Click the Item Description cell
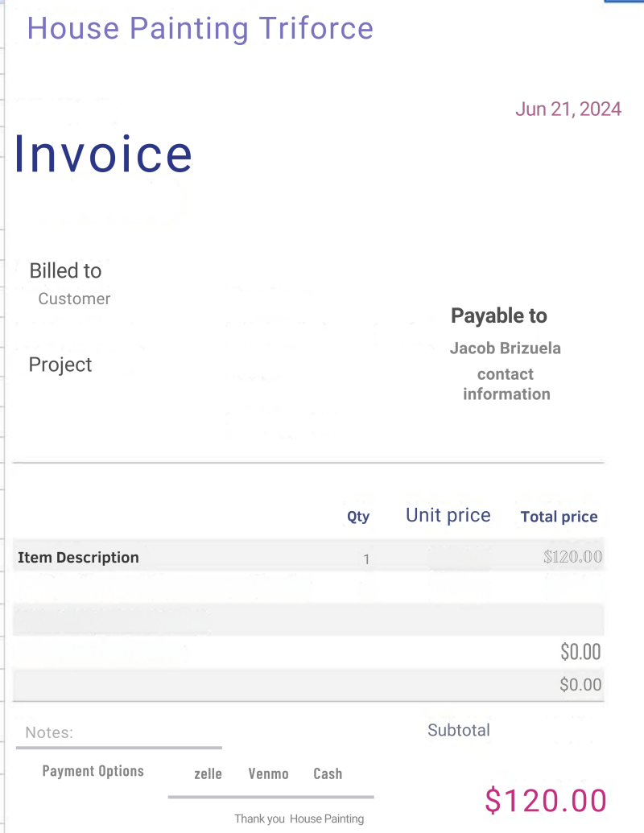The width and height of the screenshot is (644, 833). tap(78, 557)
